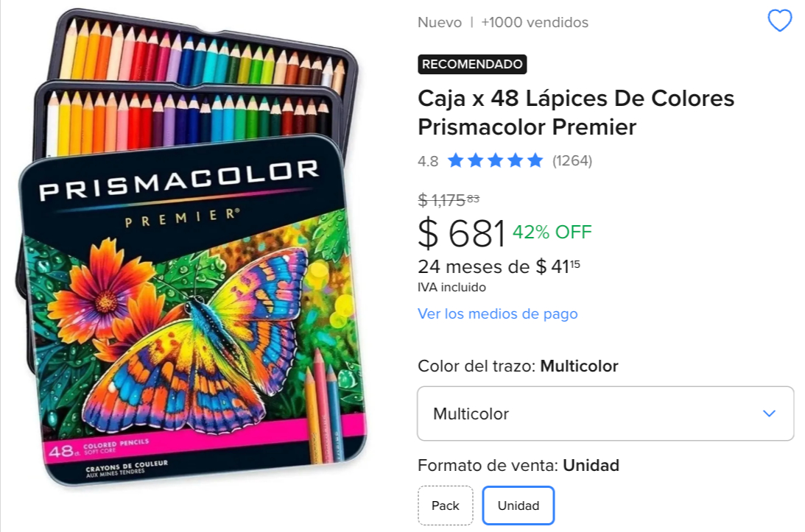Click the 4.8 rating score
Image resolution: width=805 pixels, height=532 pixels.
(x=428, y=161)
